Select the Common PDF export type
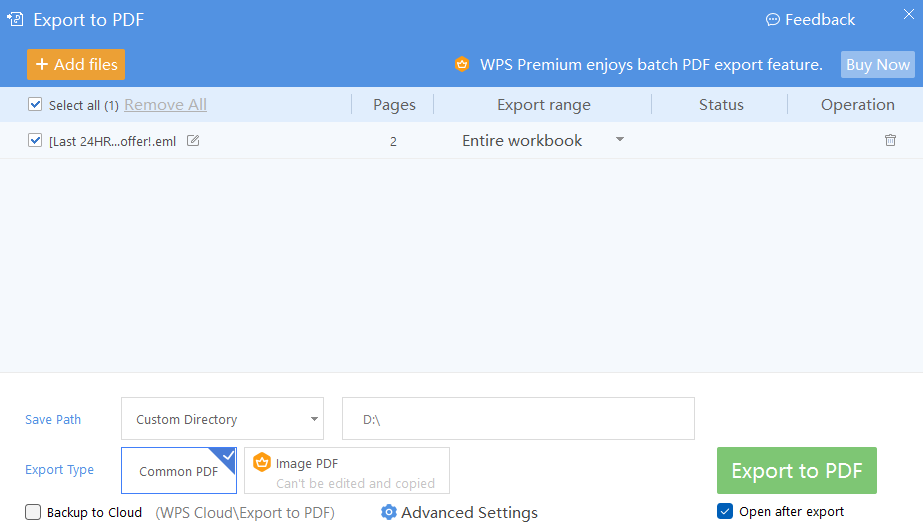This screenshot has width=923, height=532. coord(179,470)
